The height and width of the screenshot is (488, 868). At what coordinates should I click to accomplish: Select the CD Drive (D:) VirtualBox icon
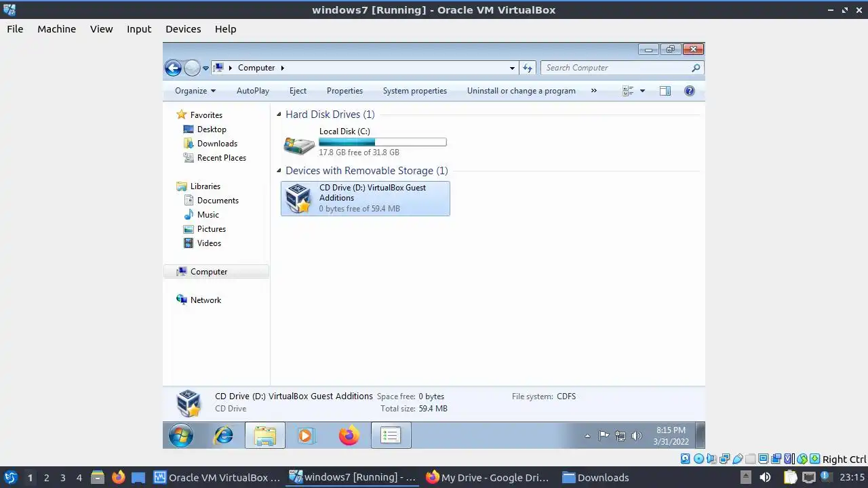(x=298, y=199)
